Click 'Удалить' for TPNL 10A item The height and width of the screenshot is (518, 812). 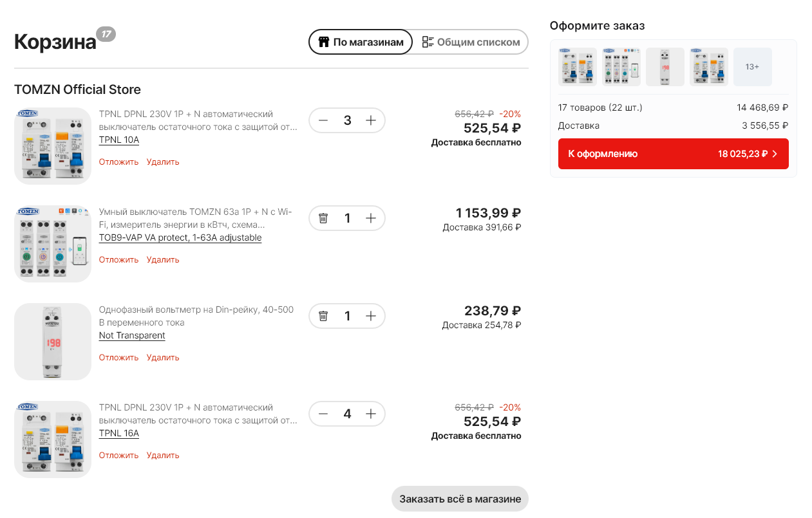click(163, 162)
